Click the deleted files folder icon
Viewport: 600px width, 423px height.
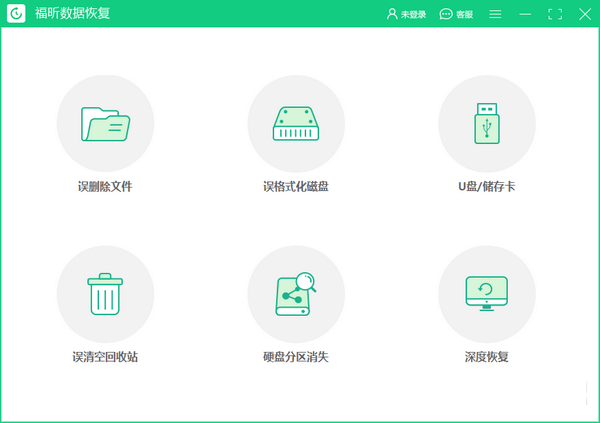[105, 123]
